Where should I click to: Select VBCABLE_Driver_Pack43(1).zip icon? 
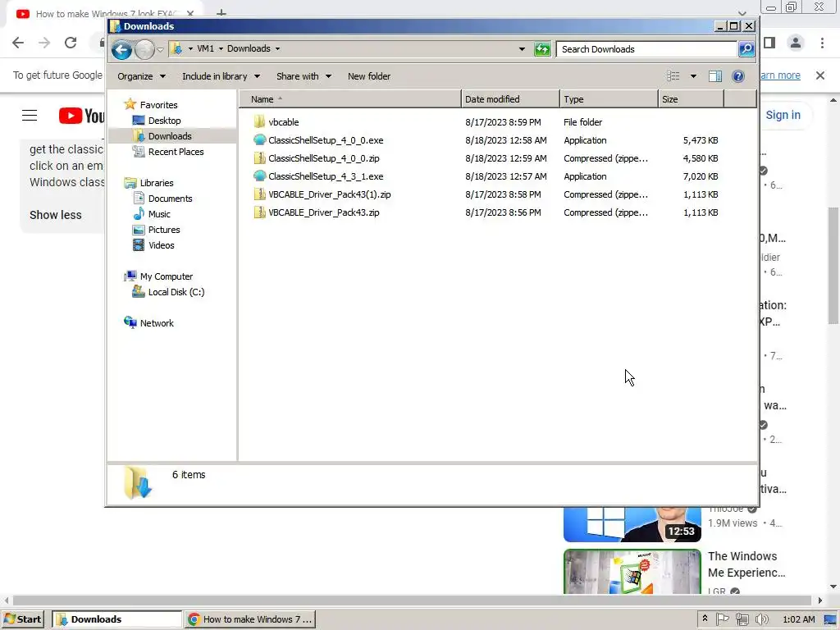pos(259,194)
